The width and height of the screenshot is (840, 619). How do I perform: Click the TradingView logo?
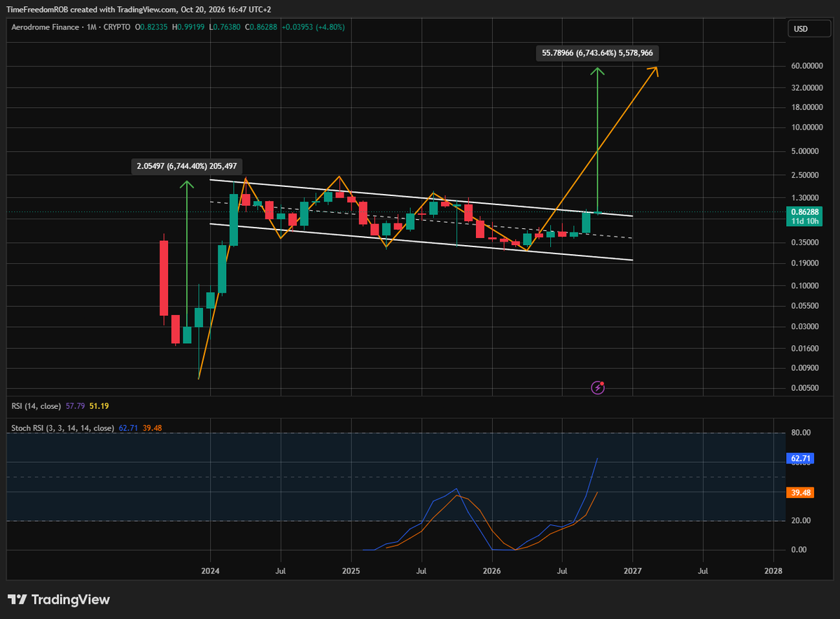tap(59, 599)
